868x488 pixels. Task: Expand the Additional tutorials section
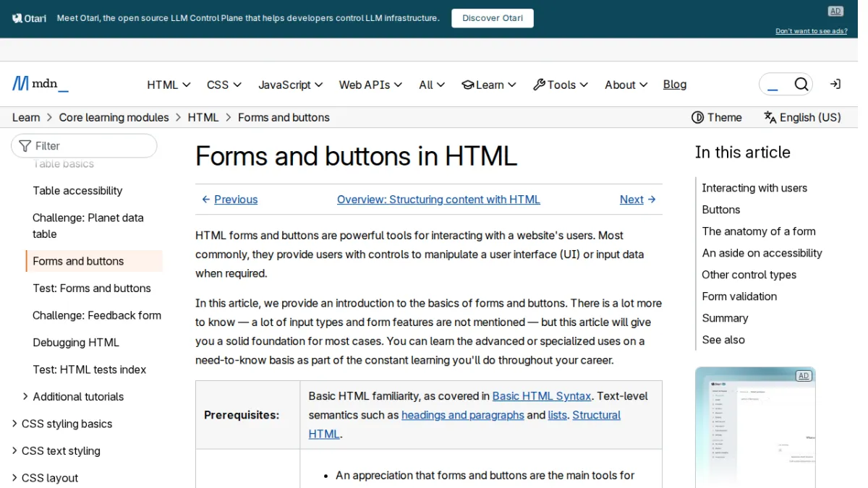point(72,397)
